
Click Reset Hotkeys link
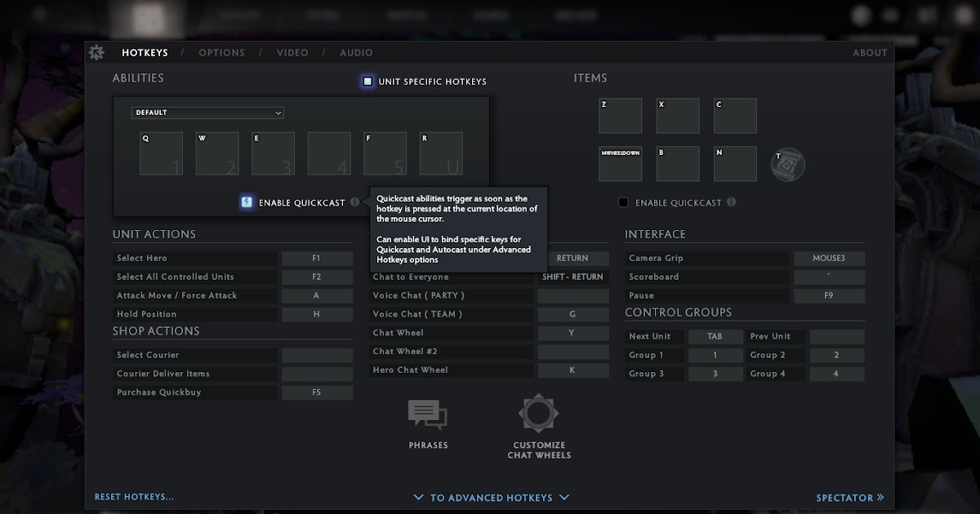tap(136, 497)
